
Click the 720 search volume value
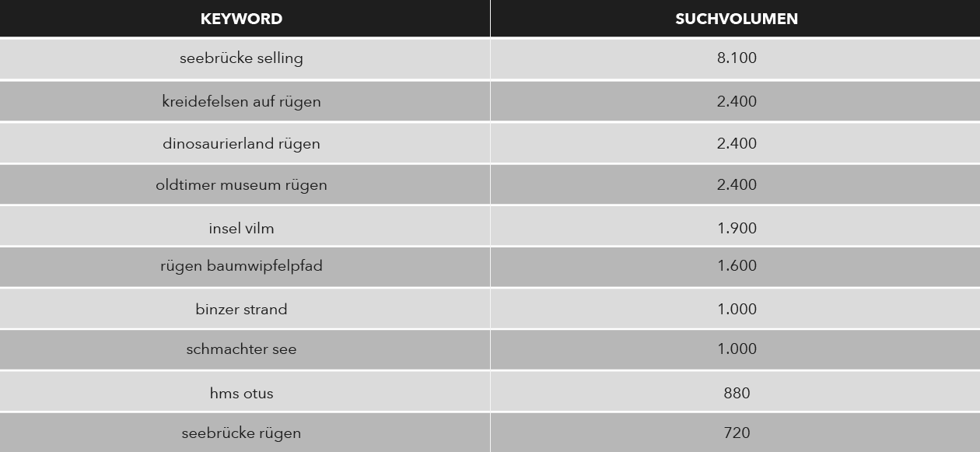737,433
